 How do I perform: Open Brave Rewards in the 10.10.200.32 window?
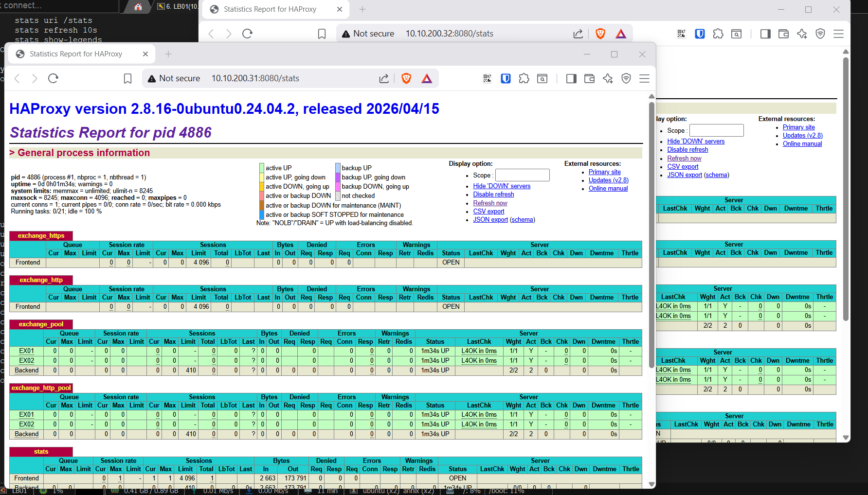click(x=621, y=34)
